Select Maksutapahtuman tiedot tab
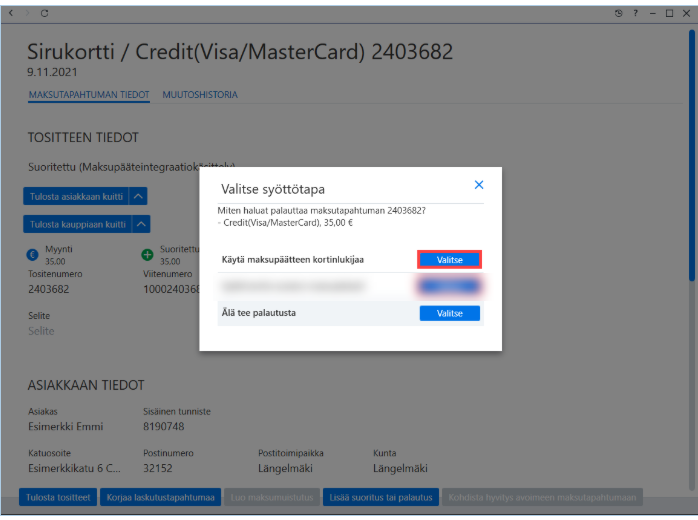698x520 pixels. tap(89, 95)
